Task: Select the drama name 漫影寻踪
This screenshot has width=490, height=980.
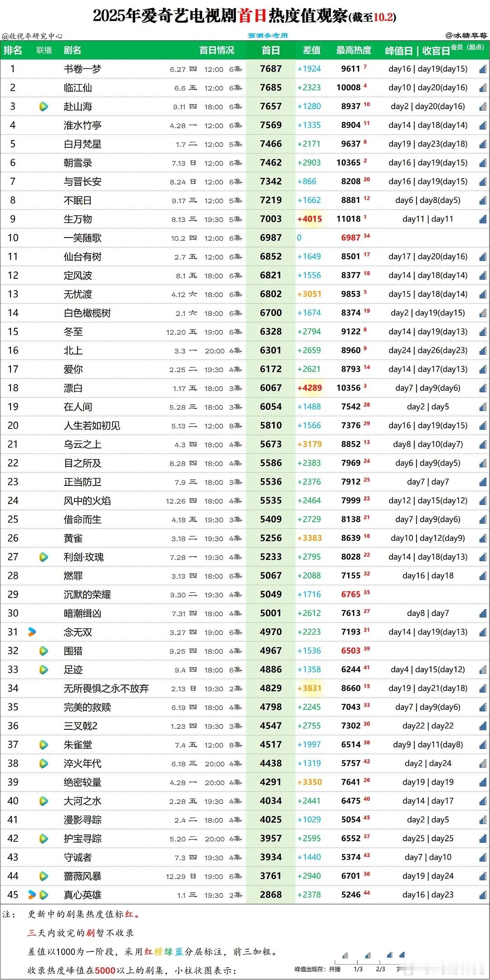Action: [x=83, y=820]
